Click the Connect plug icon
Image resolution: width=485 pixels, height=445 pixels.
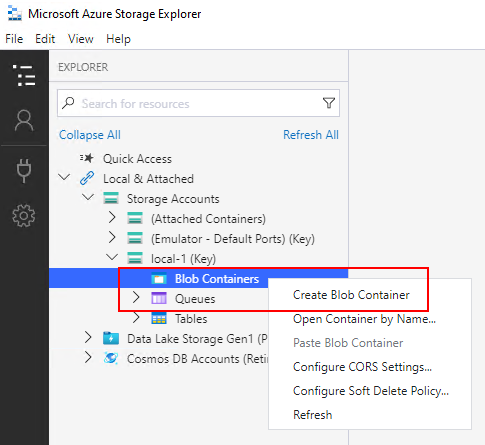pos(24,171)
